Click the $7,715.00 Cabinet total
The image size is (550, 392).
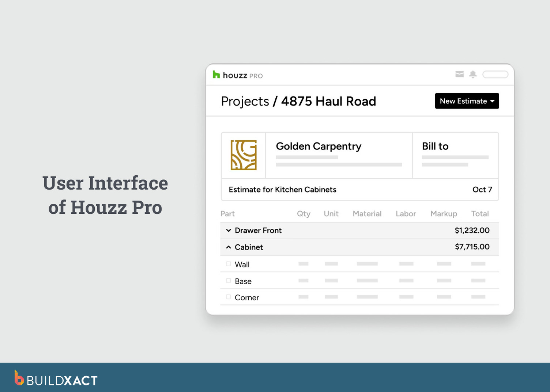(472, 247)
